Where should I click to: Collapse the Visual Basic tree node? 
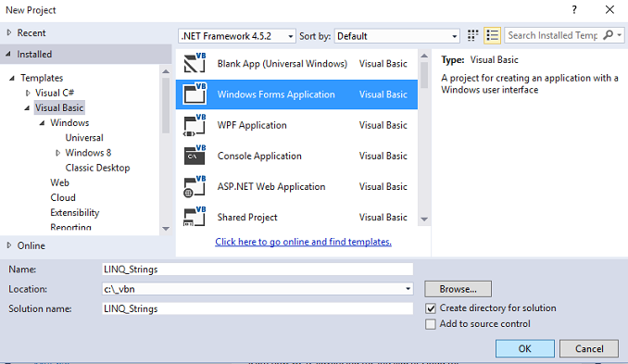(x=27, y=107)
